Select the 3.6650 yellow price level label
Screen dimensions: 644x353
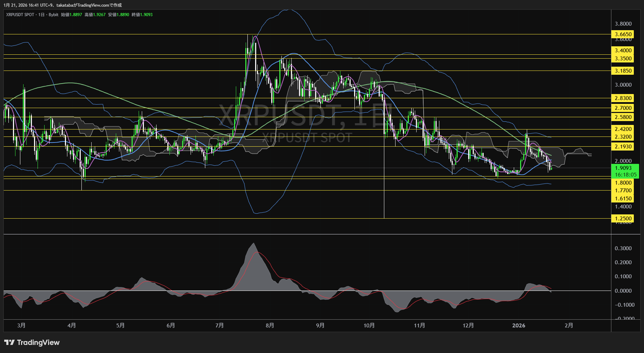coord(623,34)
